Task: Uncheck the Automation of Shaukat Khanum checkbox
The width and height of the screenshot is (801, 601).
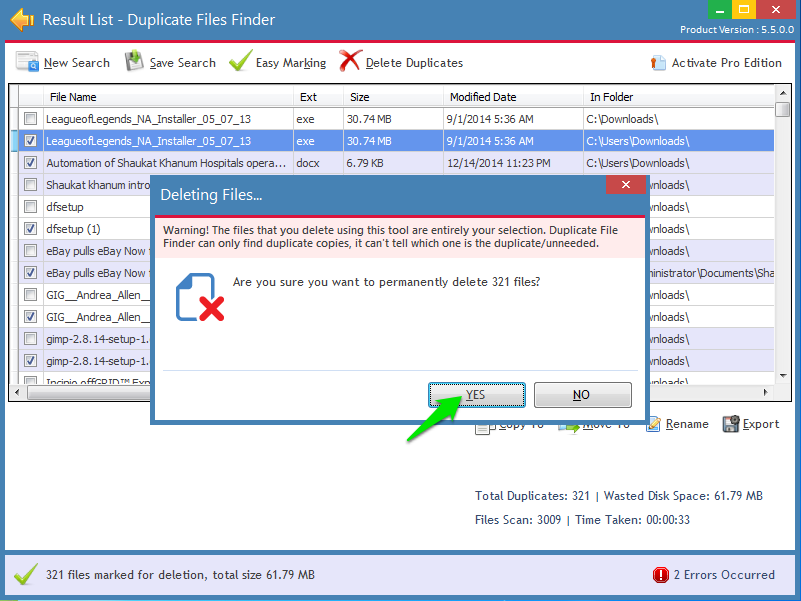Action: coord(31,163)
